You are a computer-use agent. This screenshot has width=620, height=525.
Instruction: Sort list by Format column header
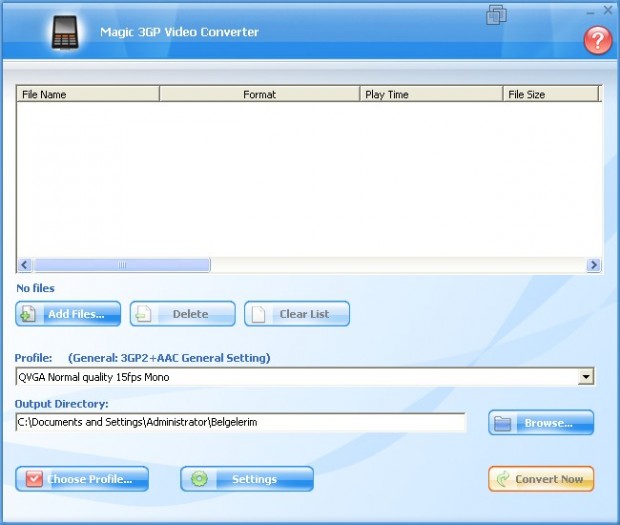pos(259,94)
